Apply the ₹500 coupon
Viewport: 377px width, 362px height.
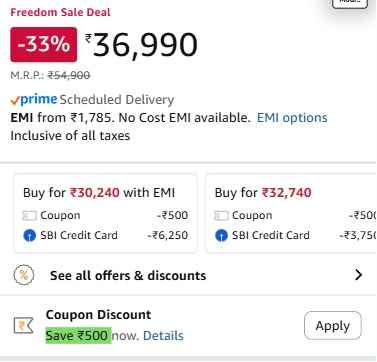click(333, 325)
